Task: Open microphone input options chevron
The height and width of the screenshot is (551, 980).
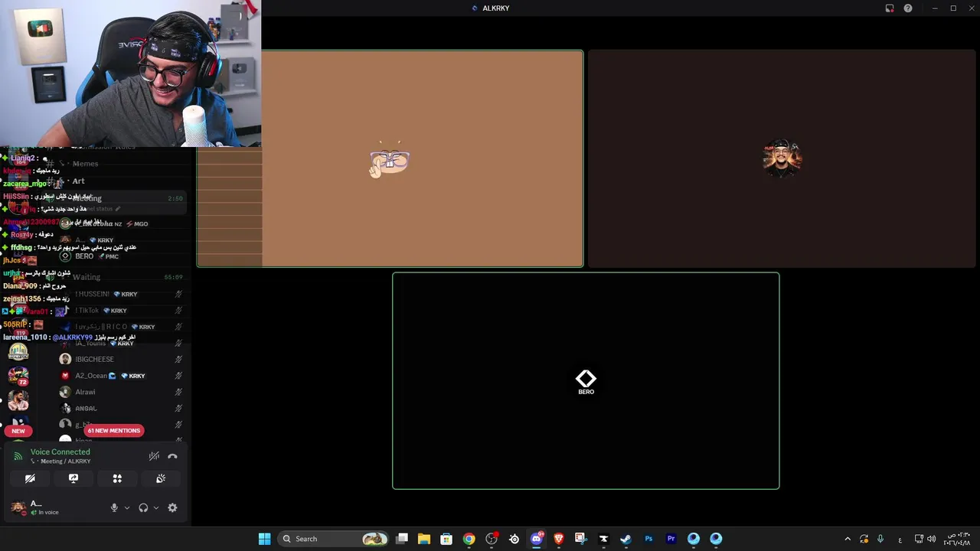Action: (127, 507)
